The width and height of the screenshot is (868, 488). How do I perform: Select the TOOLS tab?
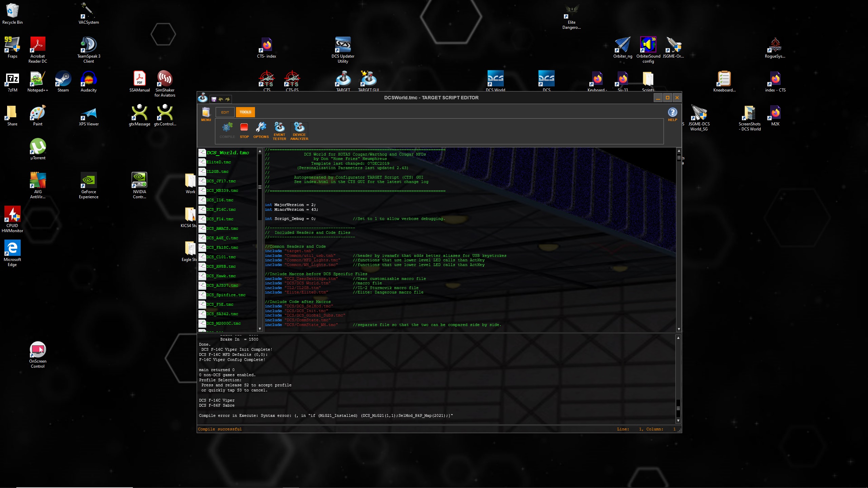coord(245,112)
